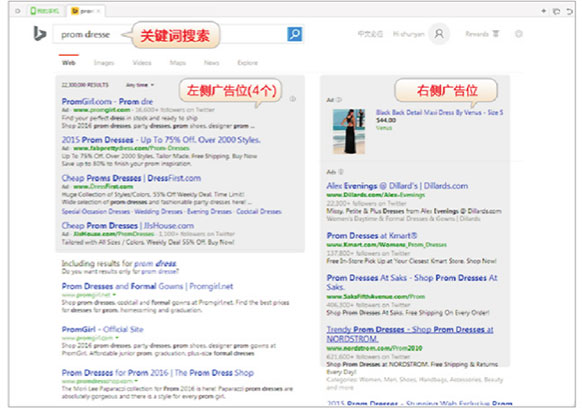The width and height of the screenshot is (582, 413).
Task: Click the black maxi dress product thumbnail
Action: pyautogui.click(x=349, y=131)
